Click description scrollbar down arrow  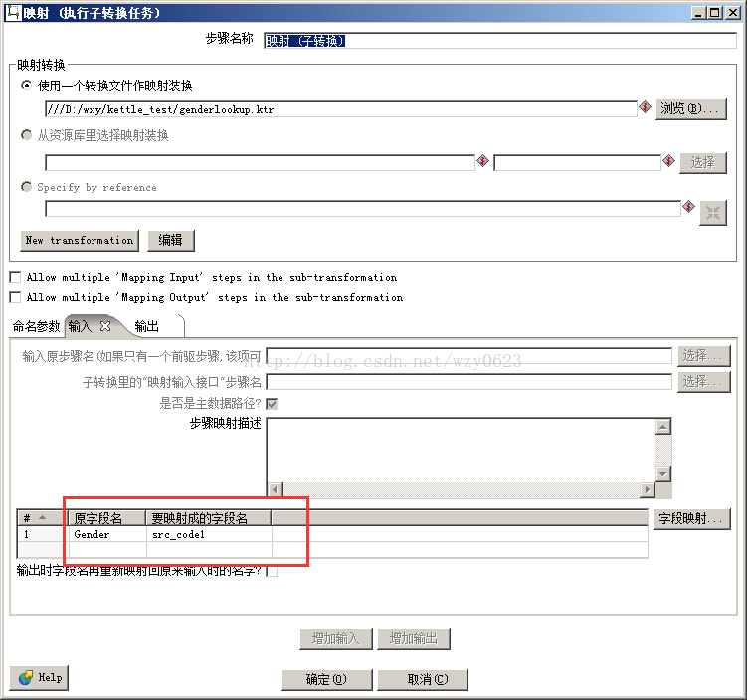click(x=663, y=474)
